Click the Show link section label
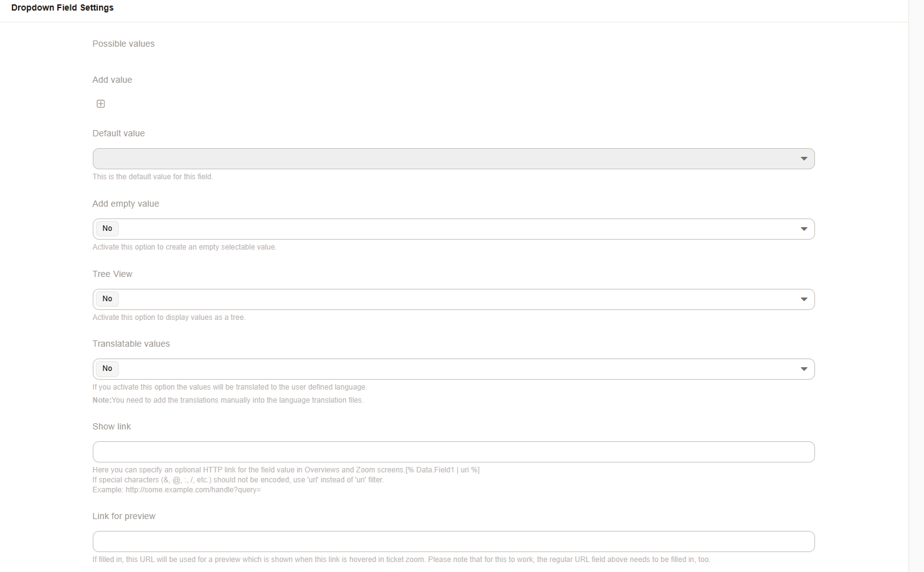 coord(111,426)
